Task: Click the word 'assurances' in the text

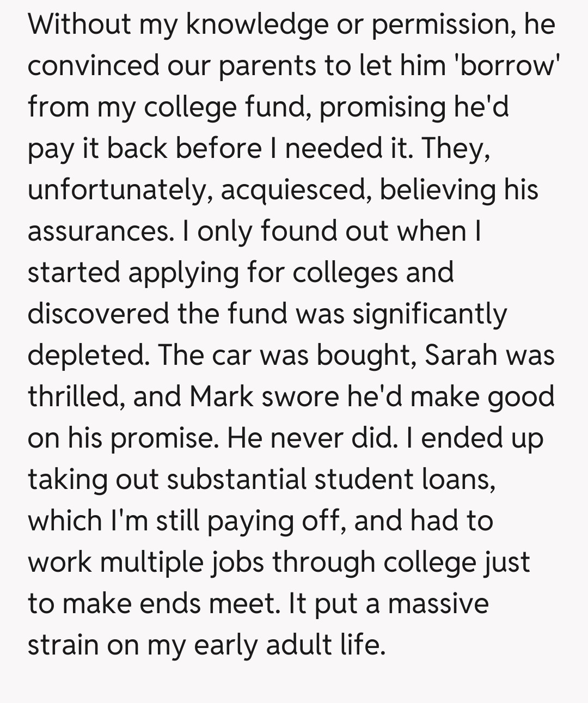Action: pos(98,231)
